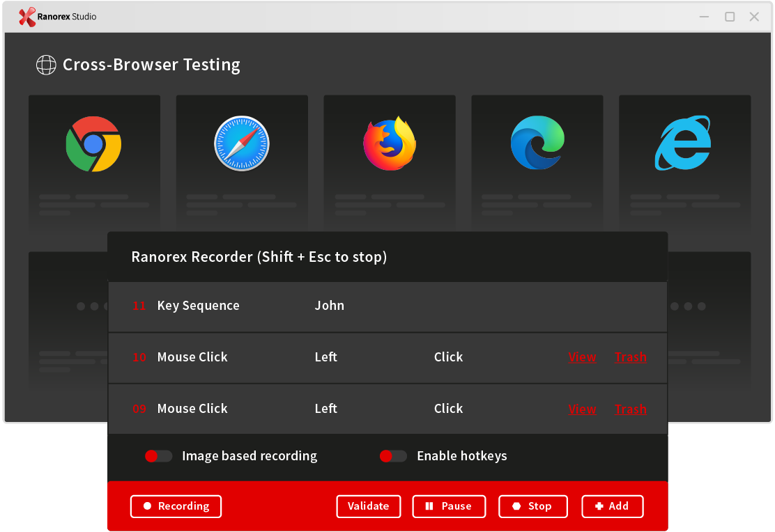Stop the recording

pos(532,506)
